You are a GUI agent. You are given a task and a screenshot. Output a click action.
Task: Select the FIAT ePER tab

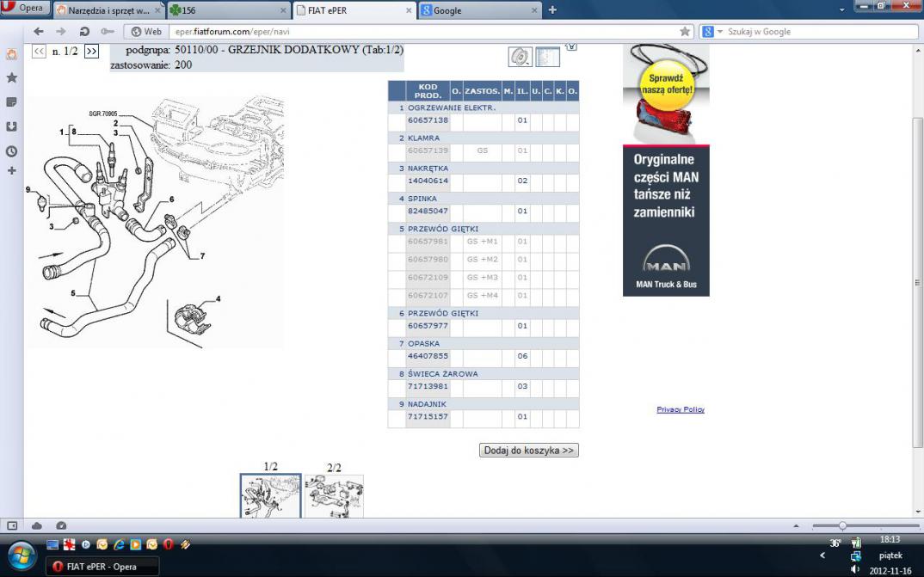tap(354, 10)
